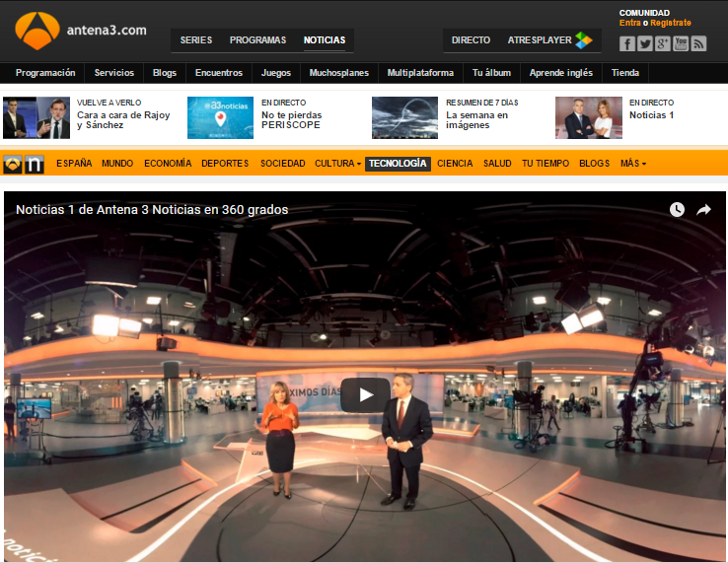The image size is (728, 563).
Task: Click the Regístrate sign-up link
Action: tap(671, 23)
